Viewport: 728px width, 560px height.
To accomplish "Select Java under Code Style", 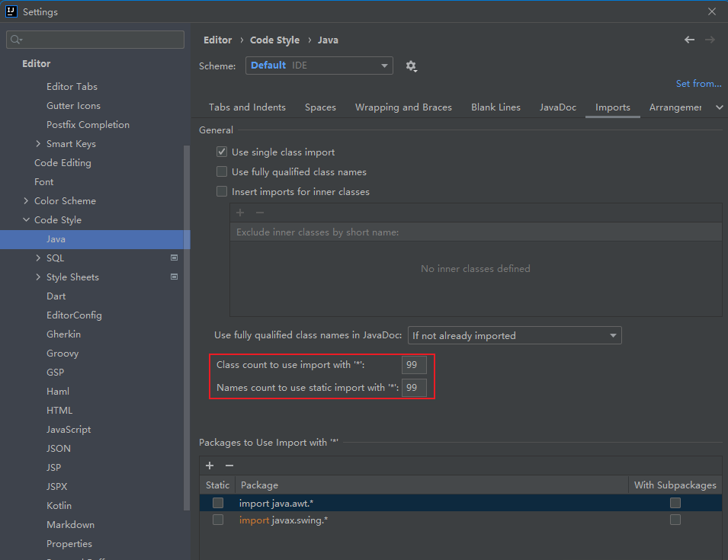I will (x=95, y=239).
